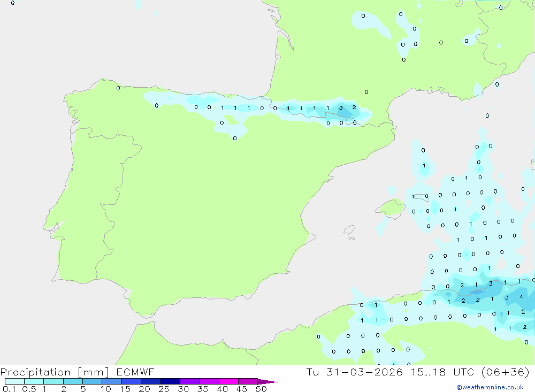Click the 30–35 mm violet legend swatch

(x=190, y=381)
